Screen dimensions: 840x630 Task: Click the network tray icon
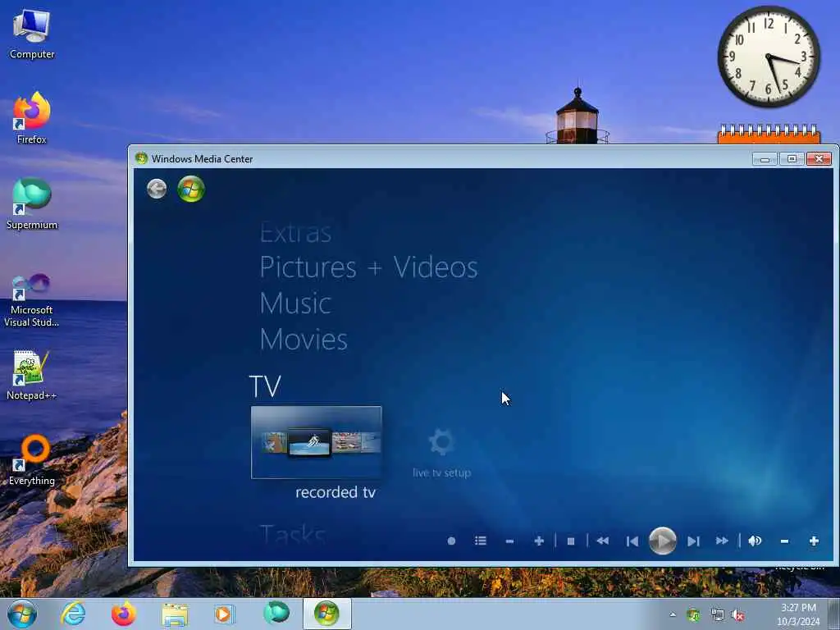(717, 615)
